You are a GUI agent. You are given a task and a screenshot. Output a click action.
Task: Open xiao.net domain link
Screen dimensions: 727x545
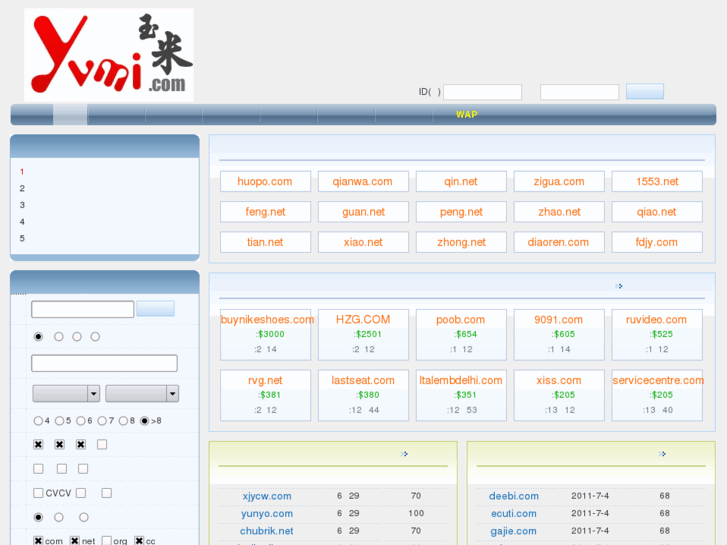363,242
